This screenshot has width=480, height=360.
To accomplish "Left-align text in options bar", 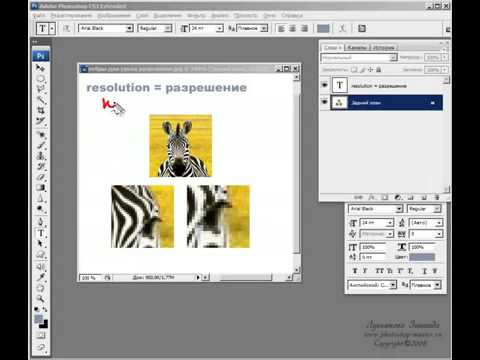I will [x=281, y=28].
